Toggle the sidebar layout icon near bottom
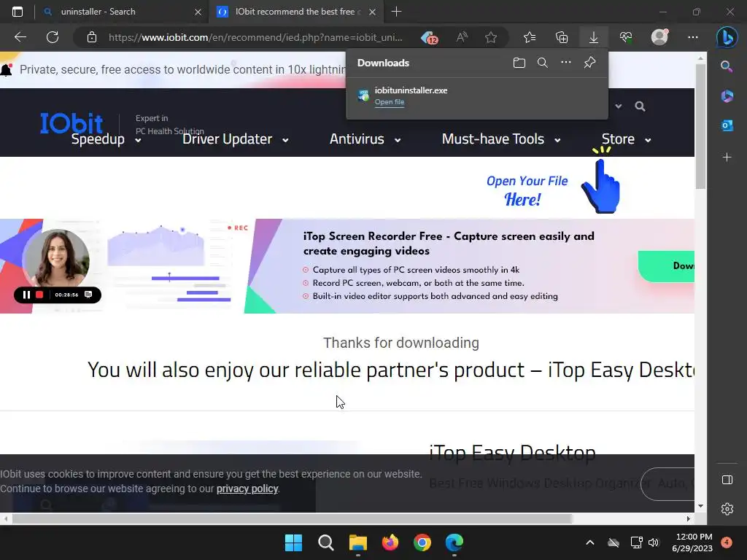 pos(727,480)
